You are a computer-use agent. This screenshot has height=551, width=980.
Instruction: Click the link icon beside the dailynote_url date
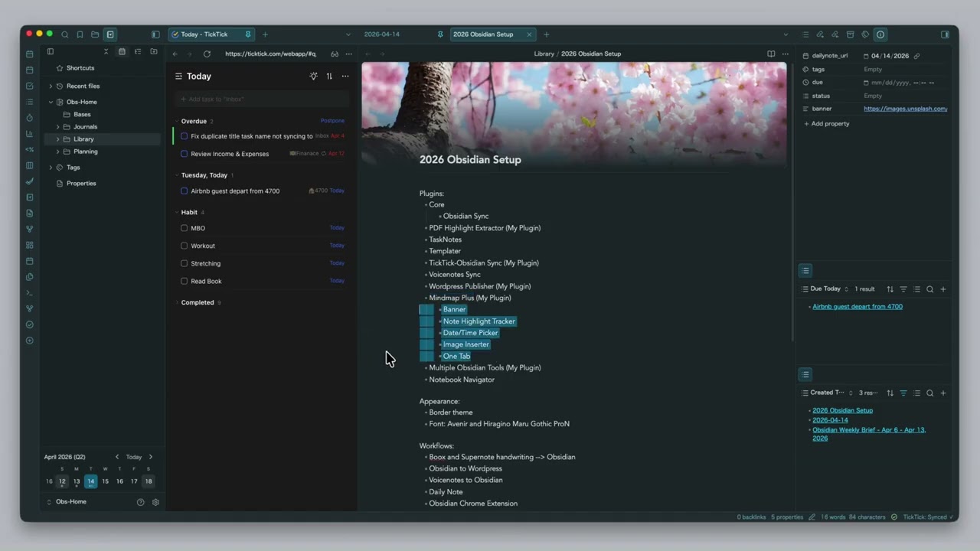click(x=916, y=56)
